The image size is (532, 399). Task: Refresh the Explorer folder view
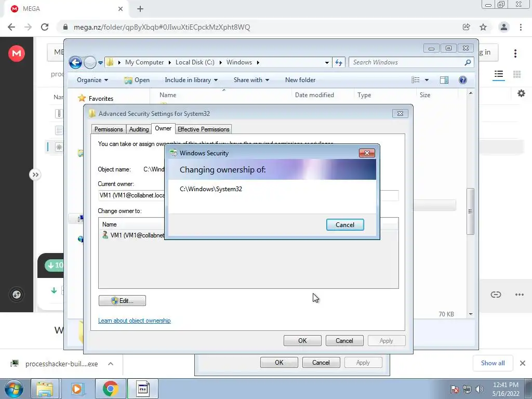tap(339, 62)
